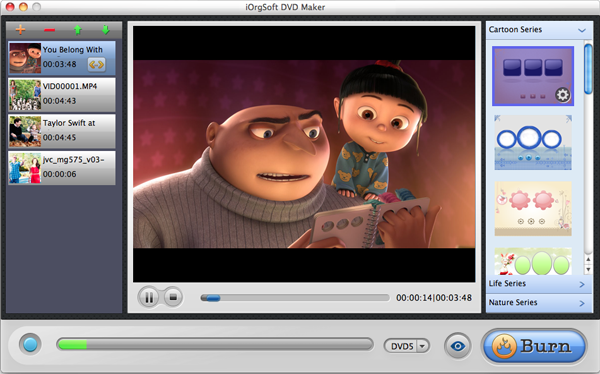This screenshot has width=600, height=374.
Task: Toggle the eye preview button
Action: (x=458, y=346)
